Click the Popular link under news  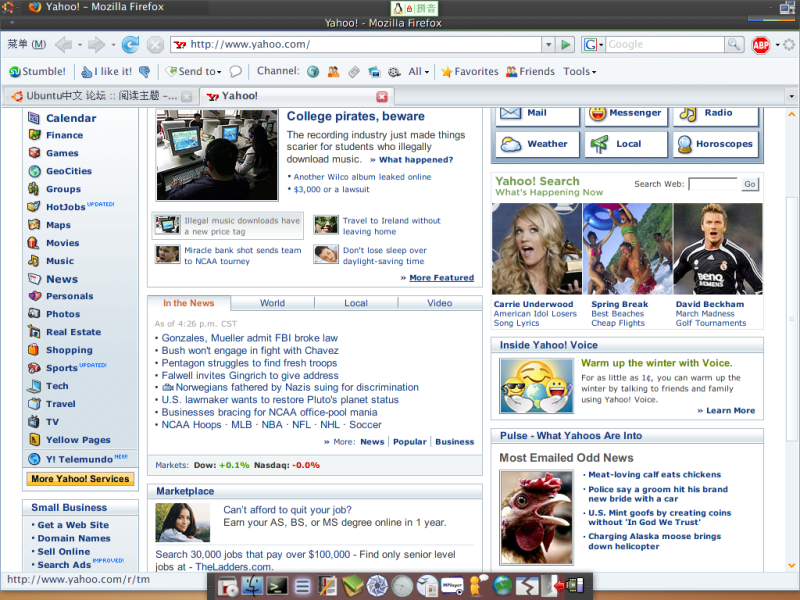[410, 442]
